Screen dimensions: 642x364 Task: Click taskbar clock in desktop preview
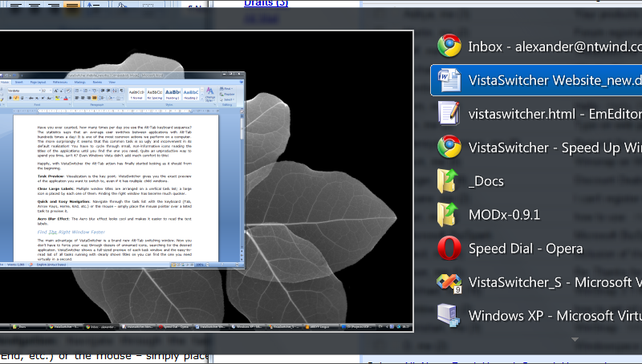(x=406, y=327)
